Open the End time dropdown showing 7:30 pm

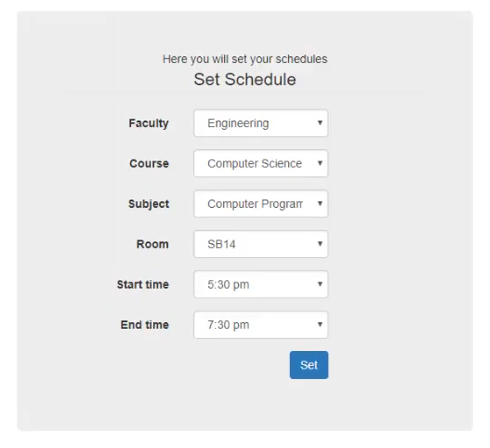[x=261, y=325]
